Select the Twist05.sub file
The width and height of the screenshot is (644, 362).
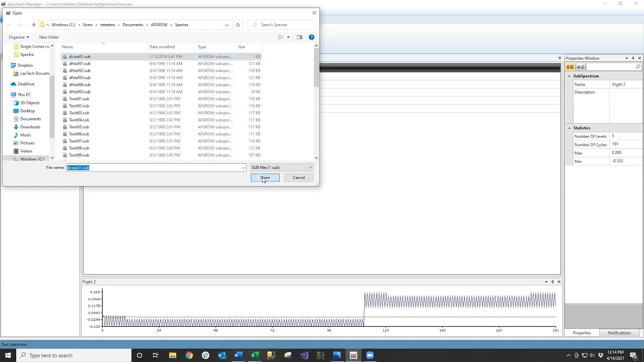(79, 127)
